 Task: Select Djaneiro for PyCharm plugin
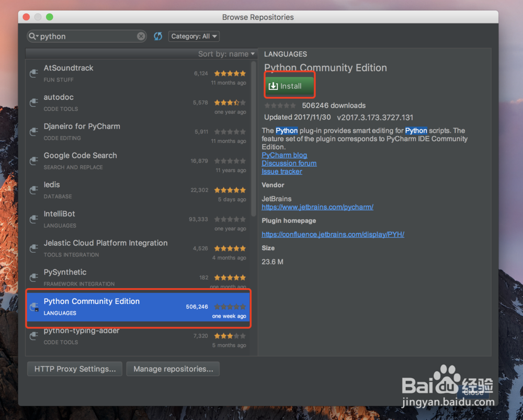(x=138, y=132)
